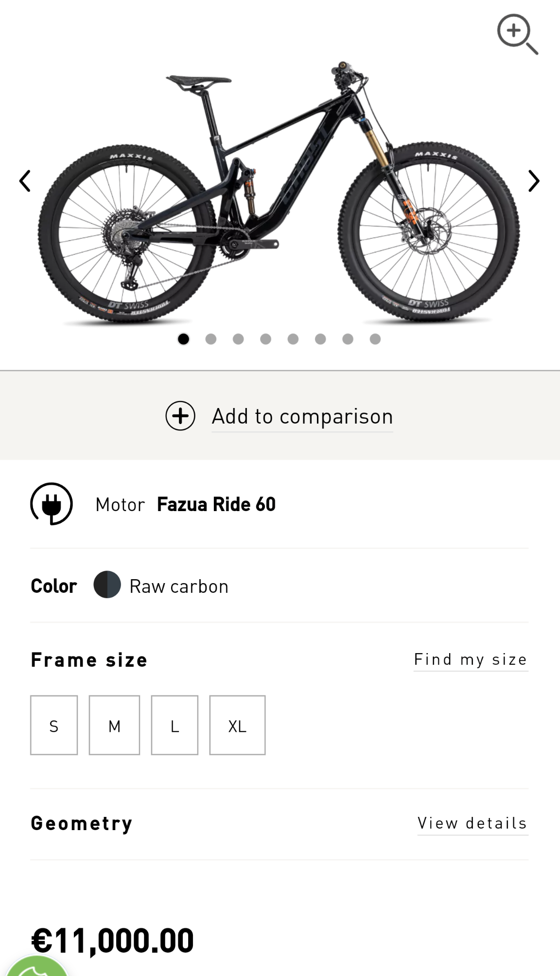The width and height of the screenshot is (560, 976).
Task: Switch to the fifth carousel image dot
Action: 293,339
